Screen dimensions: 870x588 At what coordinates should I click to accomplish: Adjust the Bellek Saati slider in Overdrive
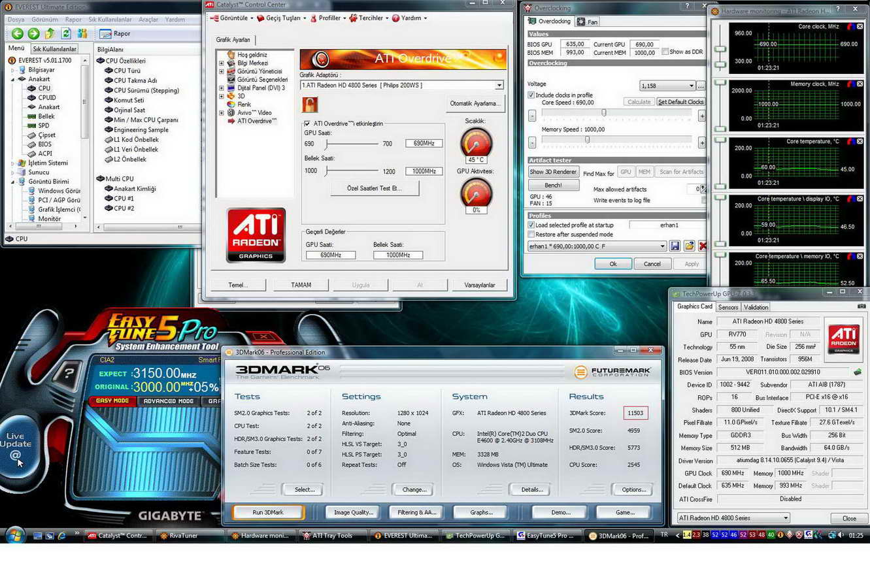point(352,171)
